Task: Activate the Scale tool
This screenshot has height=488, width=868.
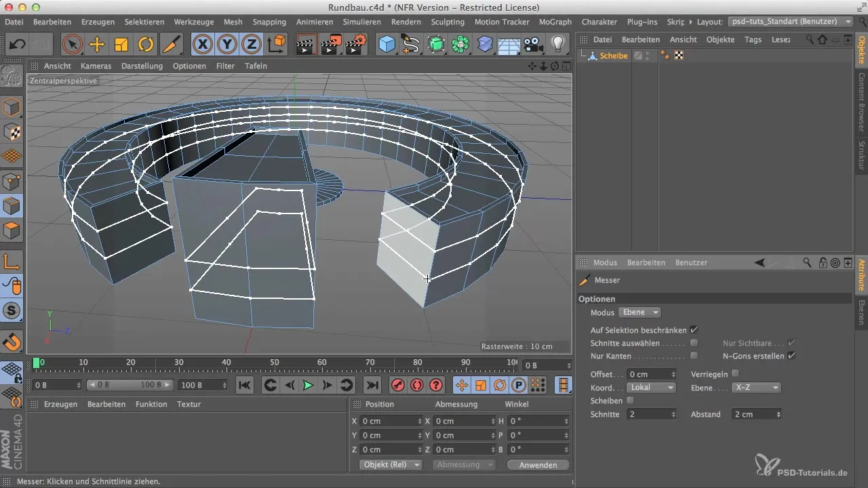Action: coord(121,45)
